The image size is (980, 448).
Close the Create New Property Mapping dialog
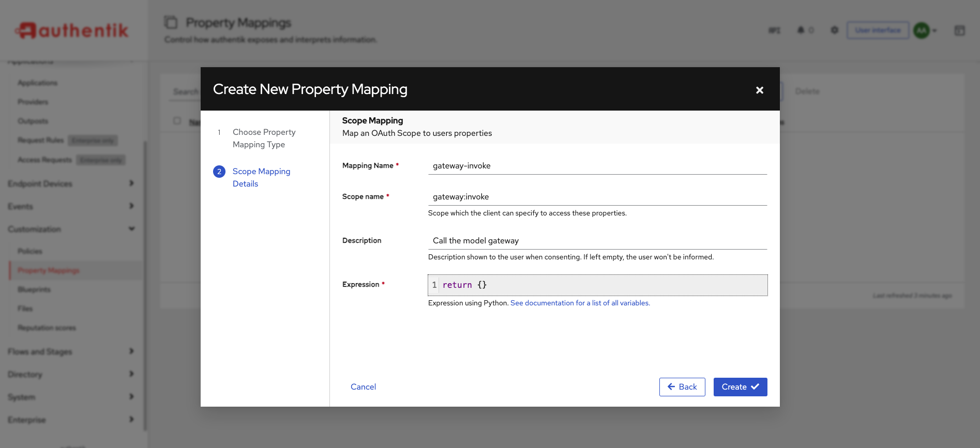click(x=759, y=90)
